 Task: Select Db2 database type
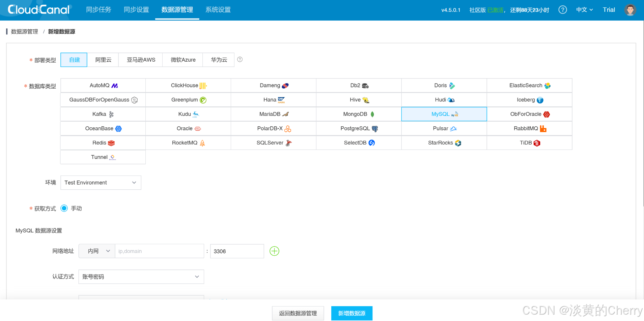click(x=359, y=86)
